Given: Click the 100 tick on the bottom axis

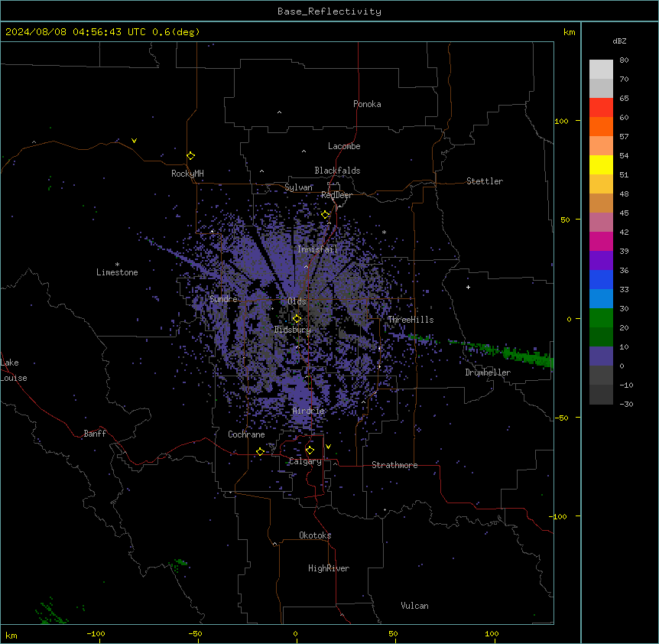Looking at the screenshot, I should (492, 633).
